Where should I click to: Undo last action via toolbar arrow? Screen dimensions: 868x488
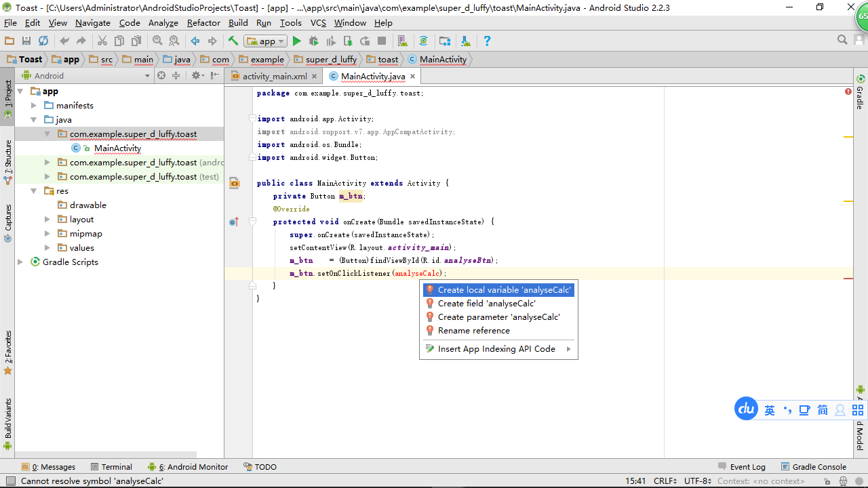(64, 41)
